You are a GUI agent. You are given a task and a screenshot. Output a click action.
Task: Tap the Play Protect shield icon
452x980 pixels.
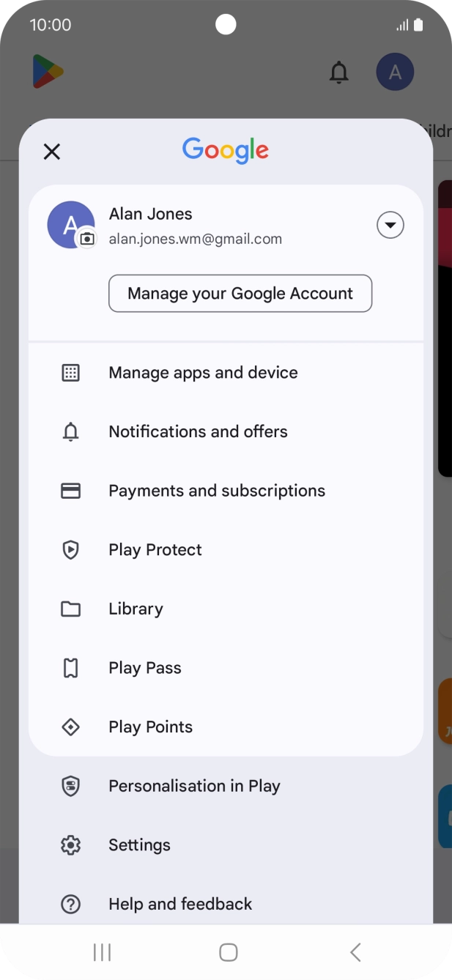tap(70, 550)
